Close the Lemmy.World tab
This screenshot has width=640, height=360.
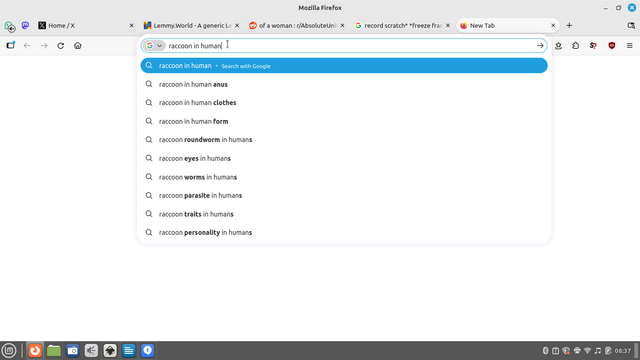pyautogui.click(x=237, y=25)
